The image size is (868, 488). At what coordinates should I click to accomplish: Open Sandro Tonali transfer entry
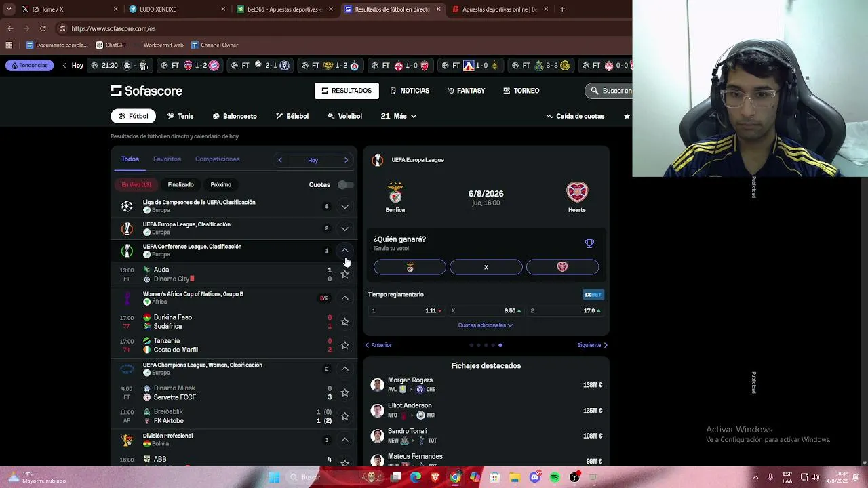486,436
